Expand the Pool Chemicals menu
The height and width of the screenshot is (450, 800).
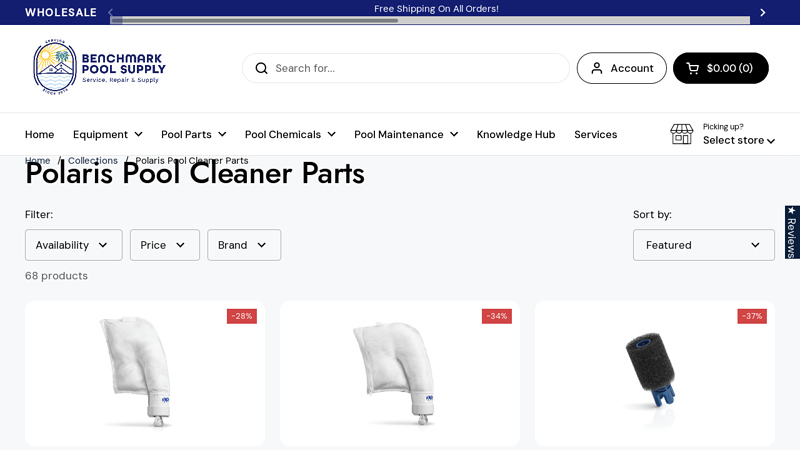coord(290,134)
